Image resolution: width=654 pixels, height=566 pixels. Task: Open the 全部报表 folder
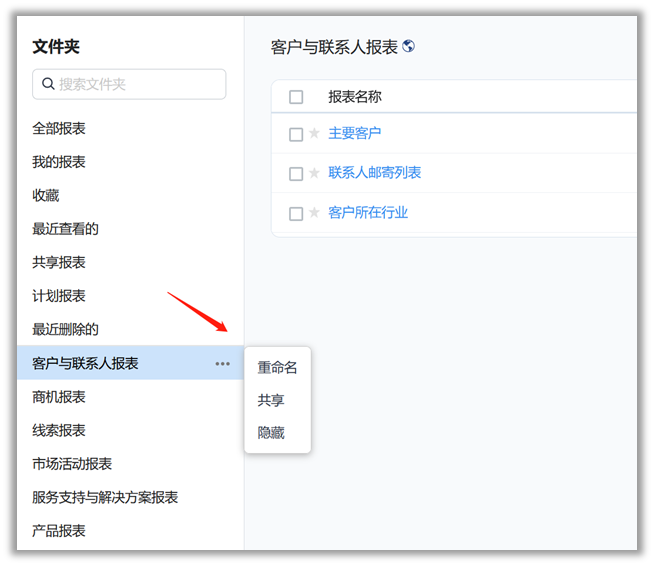[59, 128]
